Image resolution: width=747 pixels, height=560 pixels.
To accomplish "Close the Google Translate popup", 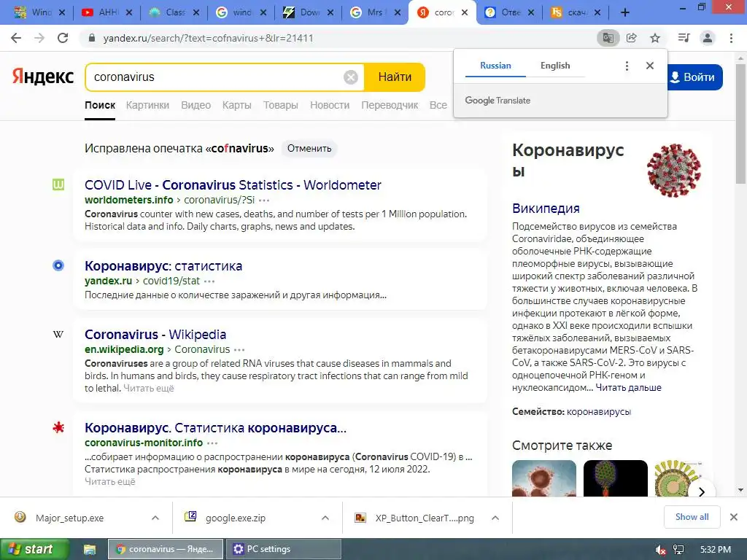I will [650, 66].
